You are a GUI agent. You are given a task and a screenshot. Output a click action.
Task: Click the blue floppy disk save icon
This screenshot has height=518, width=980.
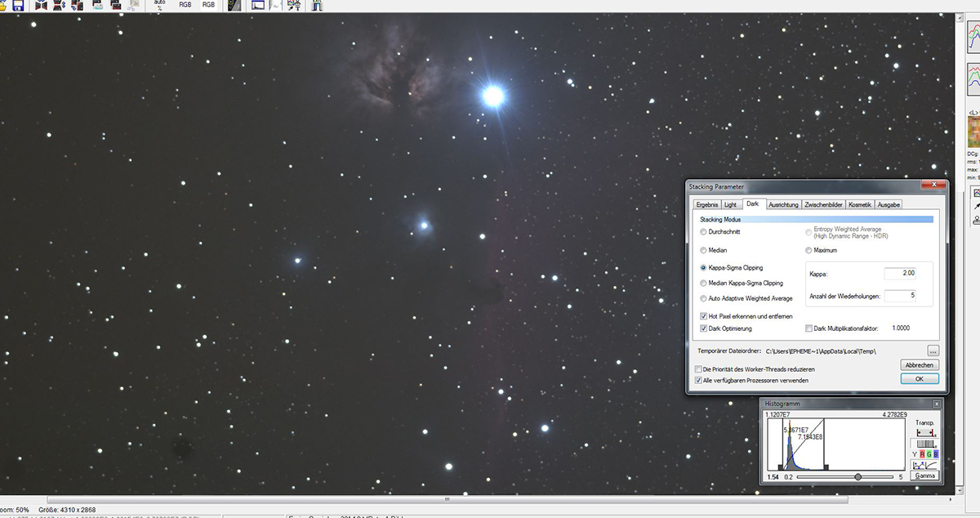pos(17,5)
